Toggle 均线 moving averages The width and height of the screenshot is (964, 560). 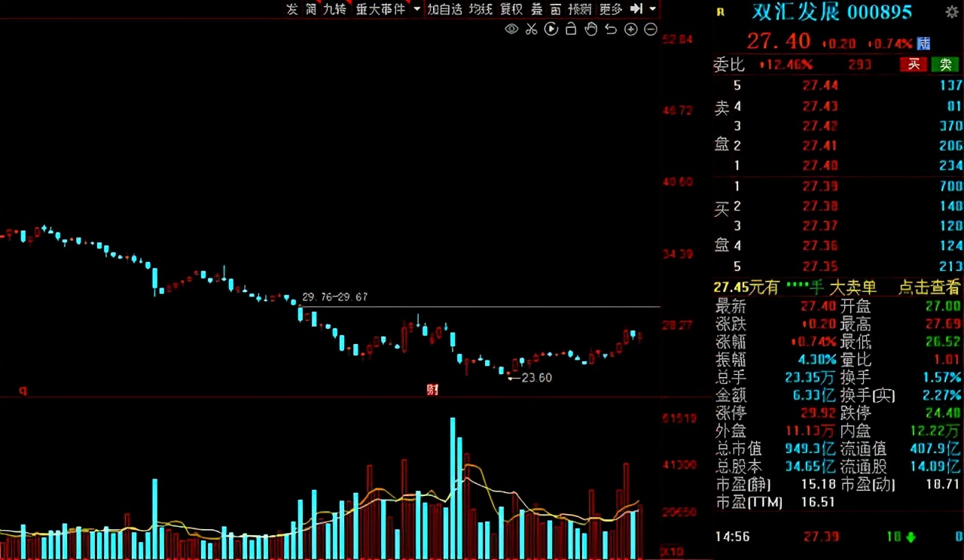[480, 9]
